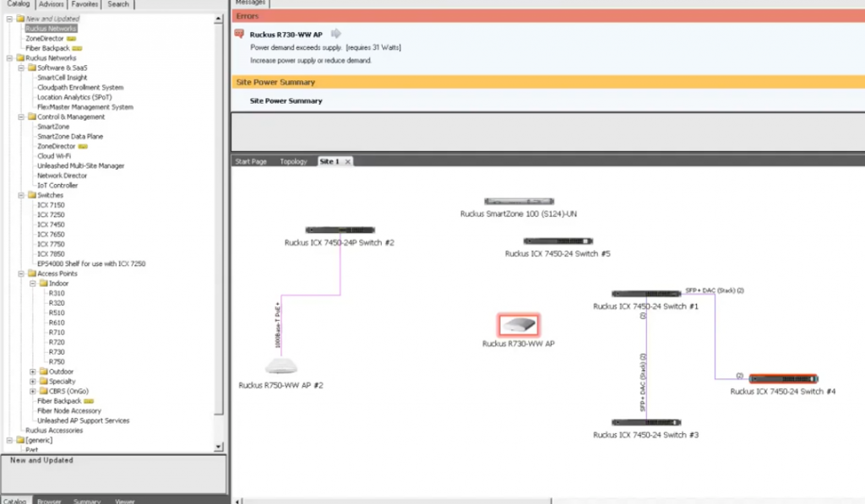Select the Ruckus R750-WW AP #2 icon
Viewport: 865px width, 504px height.
click(280, 365)
